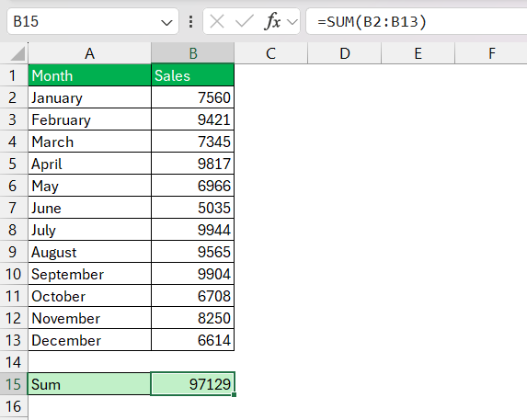Click the Sales header cell

point(192,75)
